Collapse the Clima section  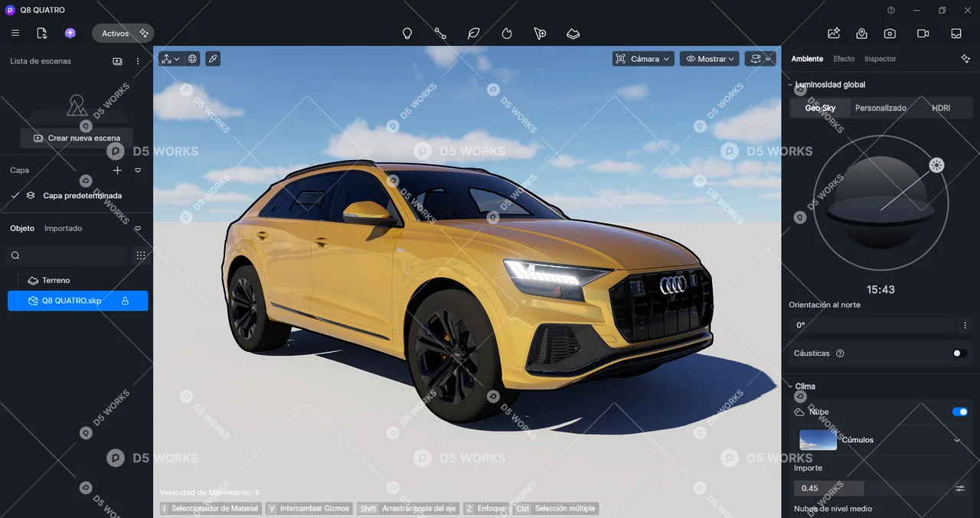[790, 386]
